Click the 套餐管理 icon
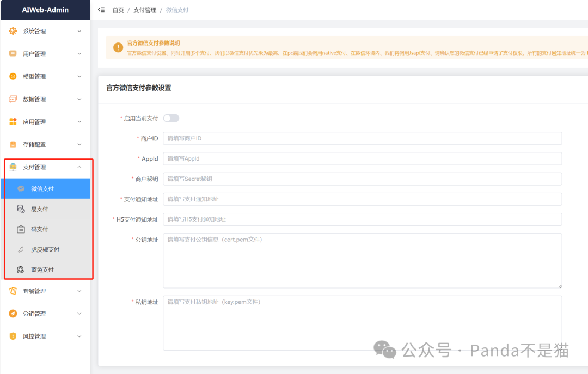This screenshot has width=588, height=374. pyautogui.click(x=13, y=291)
